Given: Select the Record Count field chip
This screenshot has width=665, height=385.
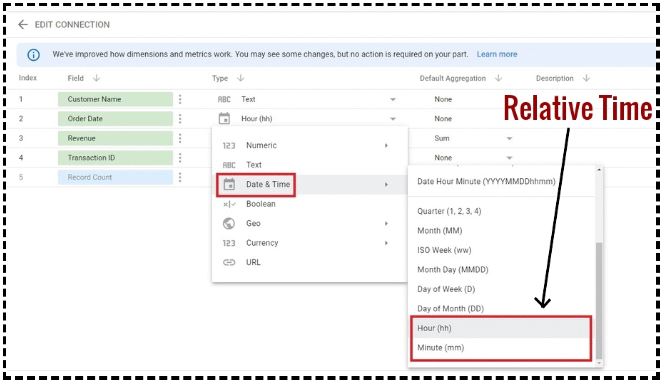Looking at the screenshot, I should [115, 177].
